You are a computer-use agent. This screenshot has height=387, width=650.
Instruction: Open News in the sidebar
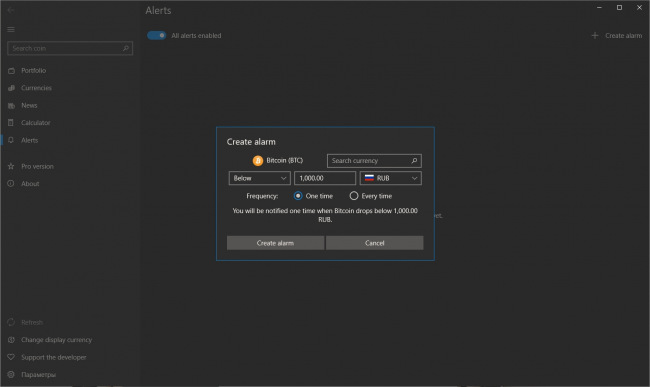pos(29,106)
